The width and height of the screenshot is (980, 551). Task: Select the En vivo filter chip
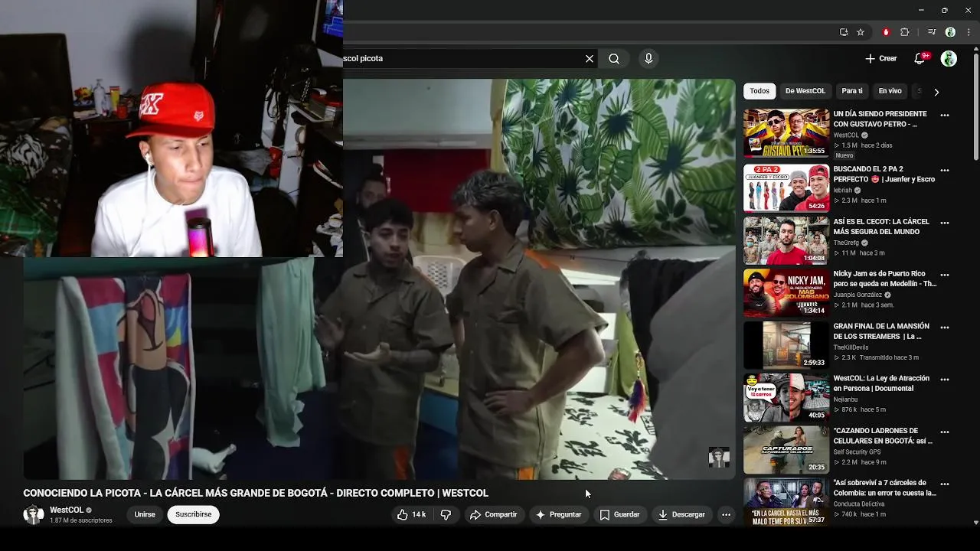[x=890, y=91]
